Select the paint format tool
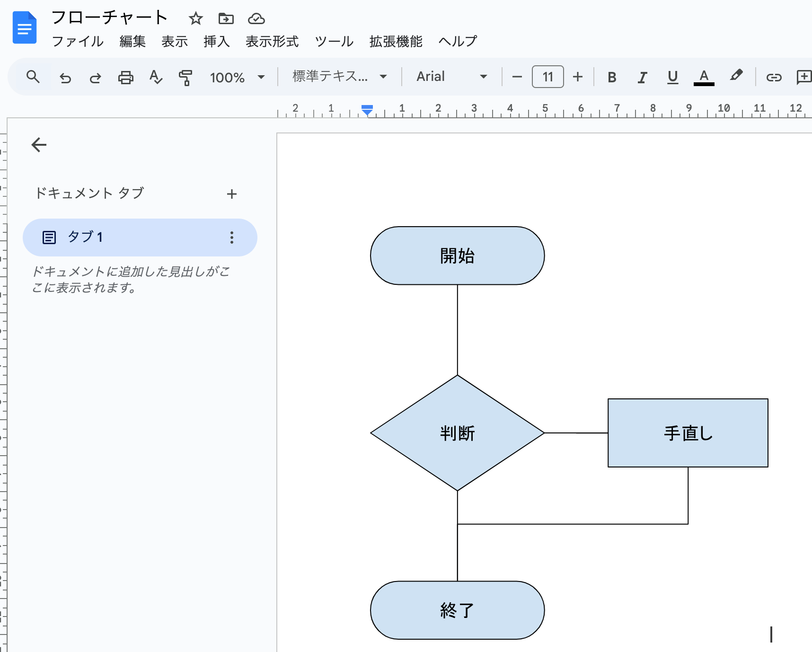Image resolution: width=812 pixels, height=652 pixels. pos(185,77)
